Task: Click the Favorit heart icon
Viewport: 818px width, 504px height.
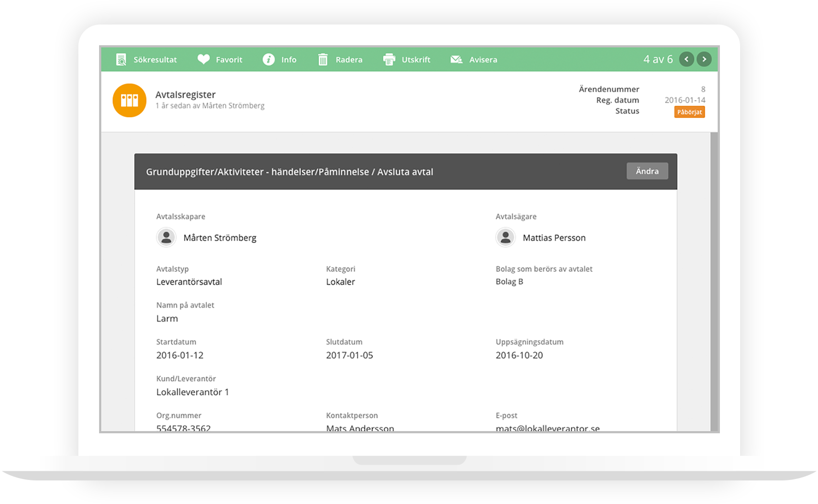Action: coord(203,60)
